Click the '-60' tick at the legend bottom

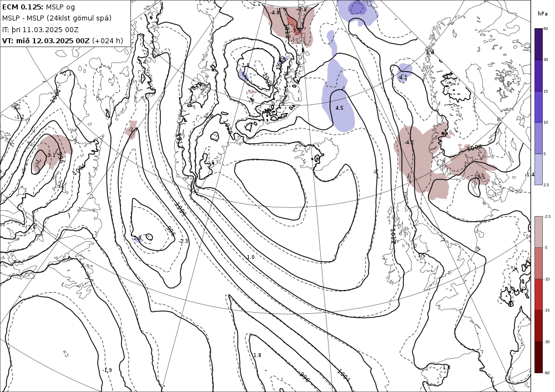point(547,373)
